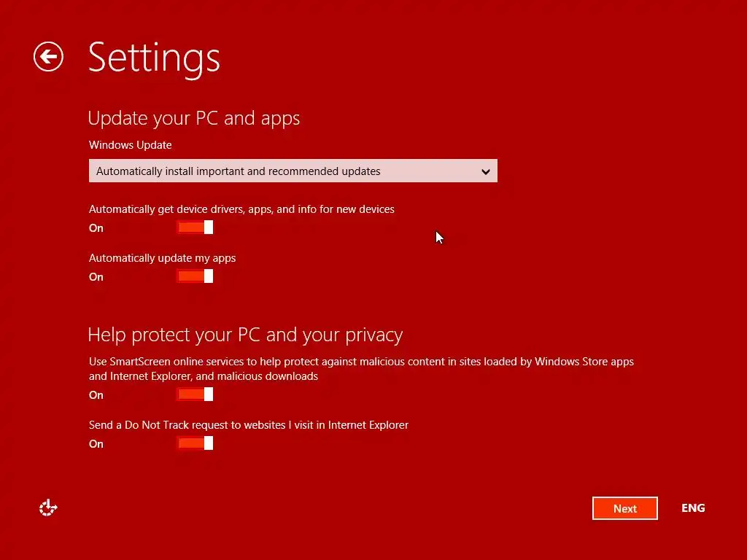
Task: Turn off Automatically update my apps switch
Action: pyautogui.click(x=195, y=276)
